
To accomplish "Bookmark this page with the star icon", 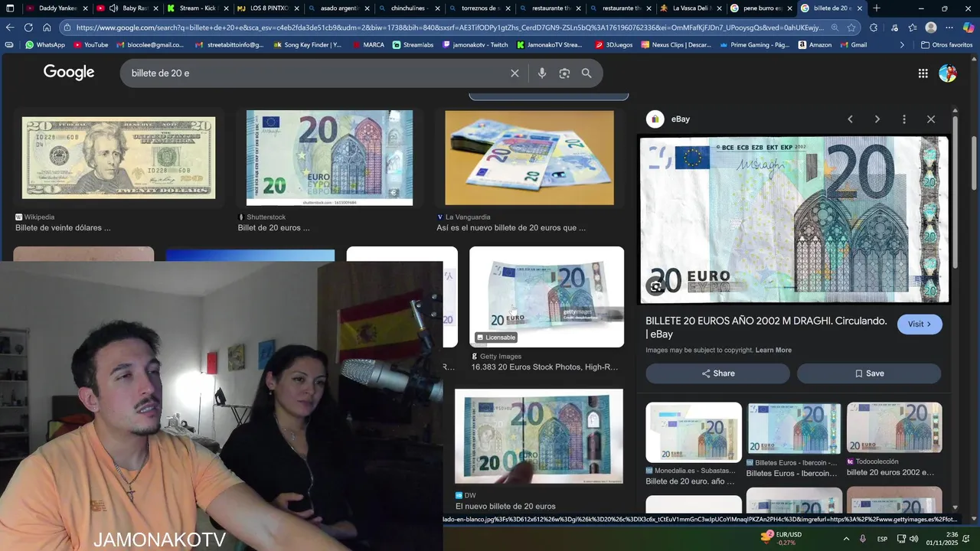I will pyautogui.click(x=851, y=28).
